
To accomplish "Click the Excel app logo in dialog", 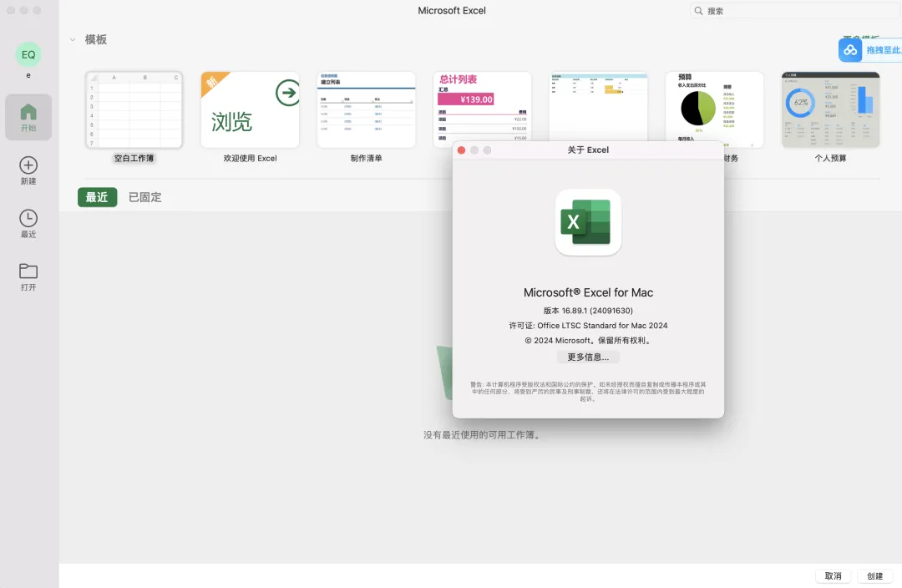I will tap(588, 222).
